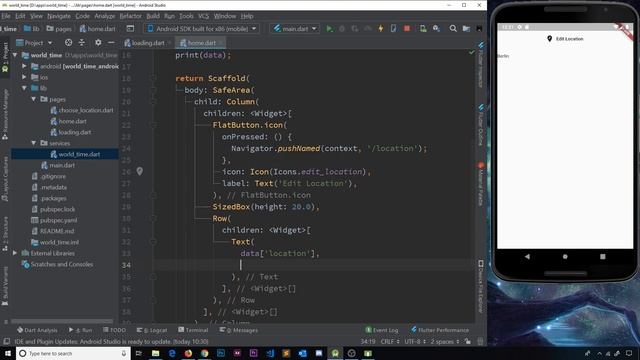Image resolution: width=640 pixels, height=360 pixels.
Task: Expand the ios folder in project tree
Action: click(24, 77)
